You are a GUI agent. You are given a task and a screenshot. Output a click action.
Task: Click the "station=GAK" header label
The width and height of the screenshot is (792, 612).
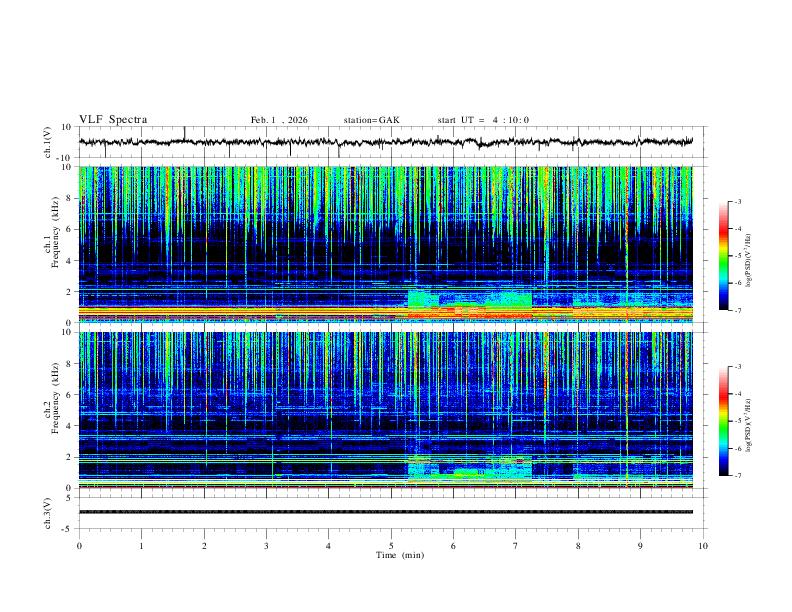click(371, 120)
